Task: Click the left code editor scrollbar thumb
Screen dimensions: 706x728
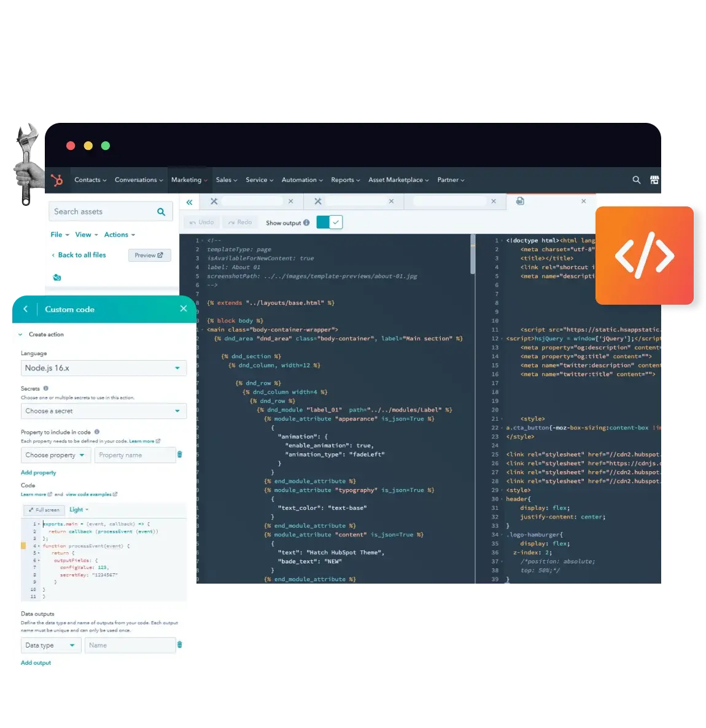Action: click(473, 254)
